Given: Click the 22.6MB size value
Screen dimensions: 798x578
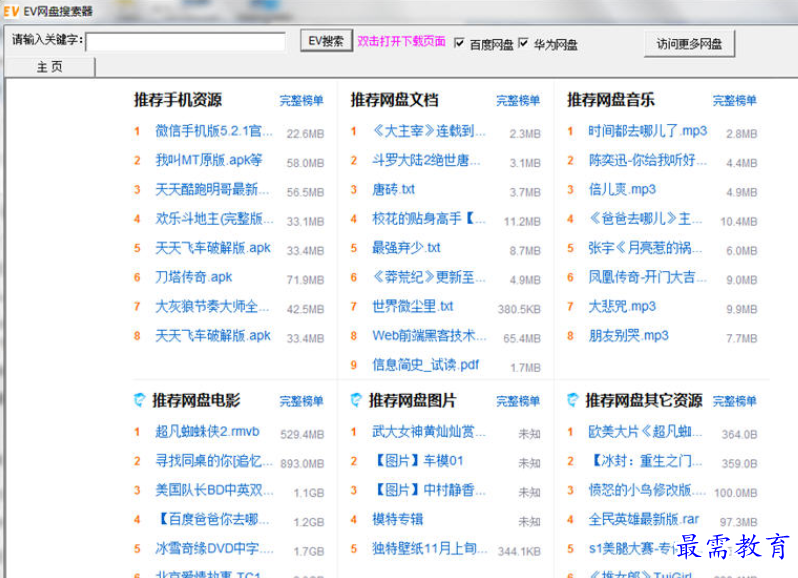Looking at the screenshot, I should tap(305, 134).
